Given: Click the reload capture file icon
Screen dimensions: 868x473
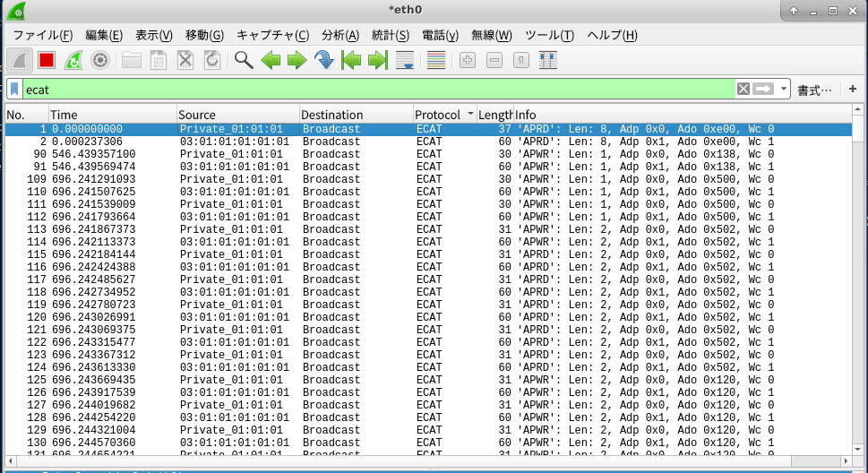Looking at the screenshot, I should 212,60.
